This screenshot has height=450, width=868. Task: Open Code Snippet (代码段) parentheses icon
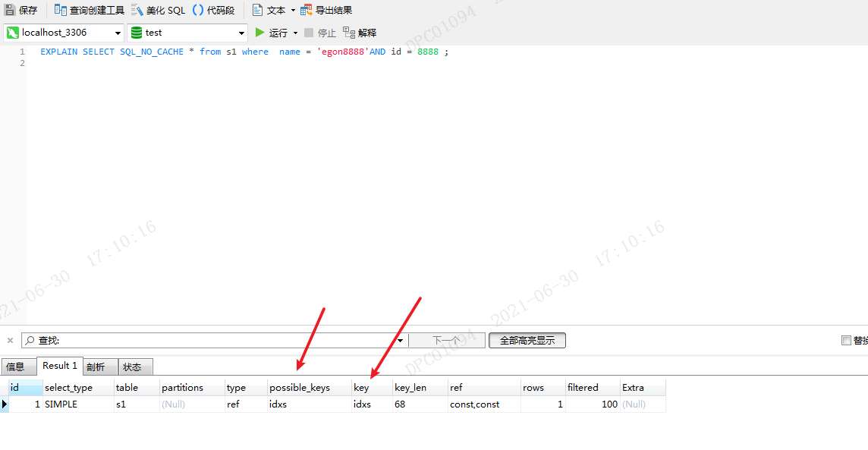click(x=197, y=10)
